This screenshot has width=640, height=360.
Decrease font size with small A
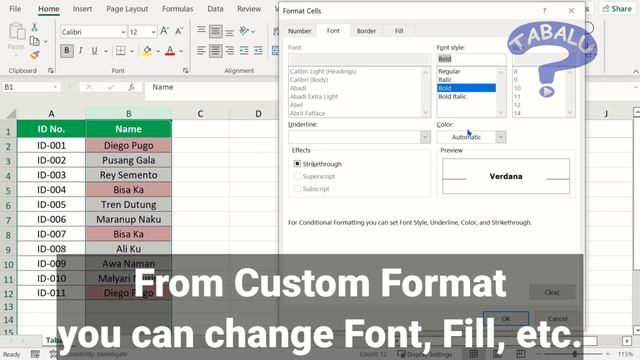point(179,31)
